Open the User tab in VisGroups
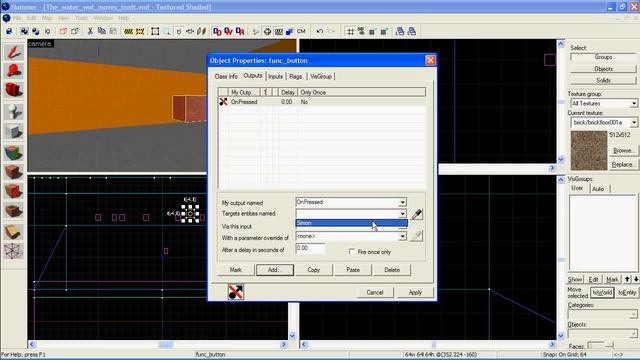The image size is (640, 360). point(577,188)
